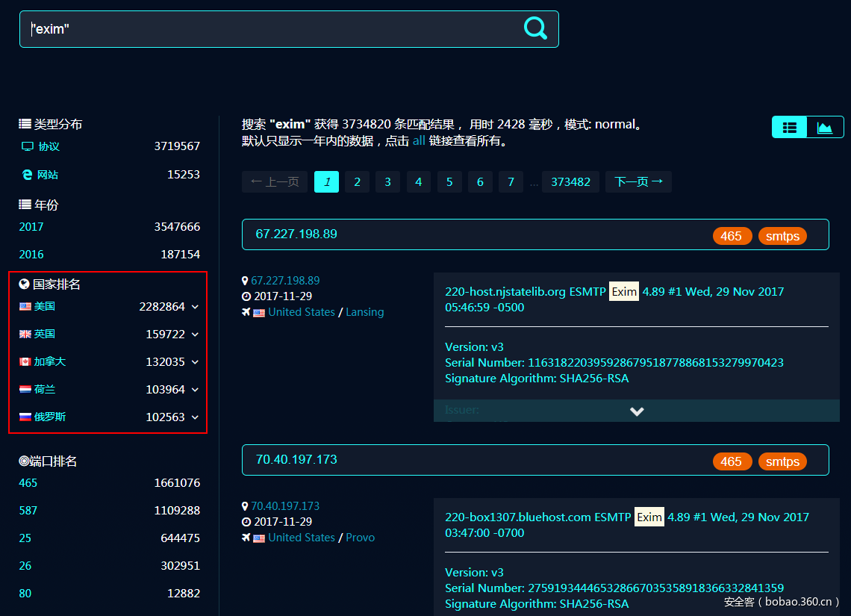Click the monitor icon beside 协议
The width and height of the screenshot is (851, 616).
28,146
